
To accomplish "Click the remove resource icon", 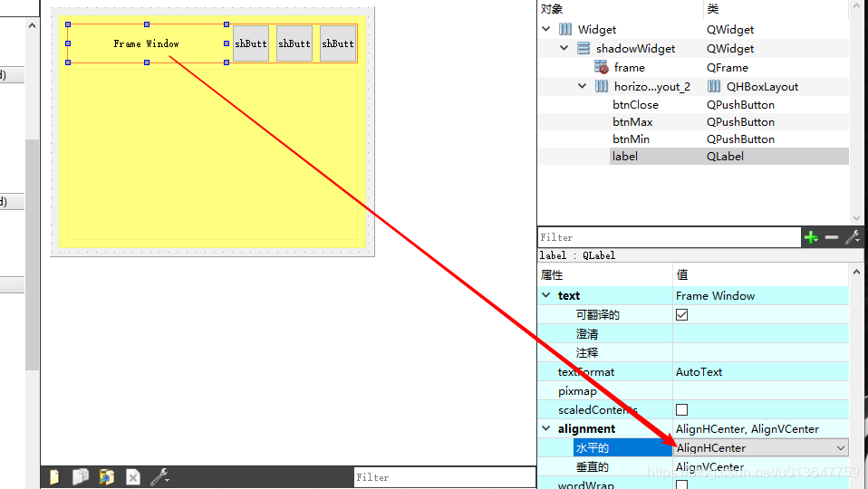I will pos(133,477).
